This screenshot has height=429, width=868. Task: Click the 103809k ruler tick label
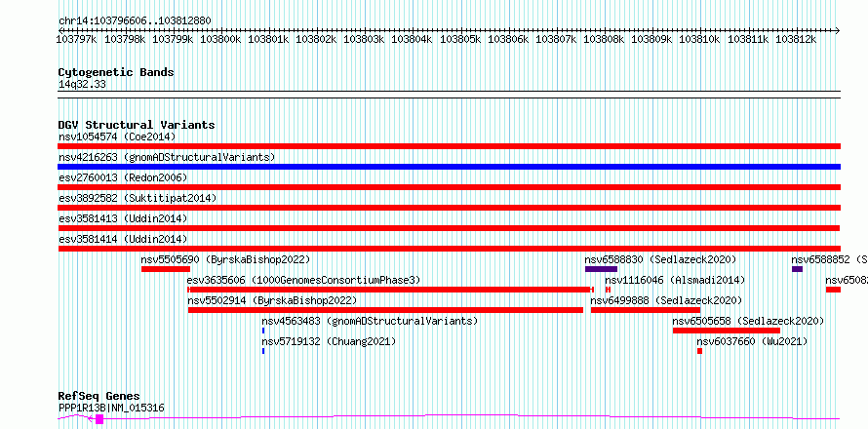point(651,39)
